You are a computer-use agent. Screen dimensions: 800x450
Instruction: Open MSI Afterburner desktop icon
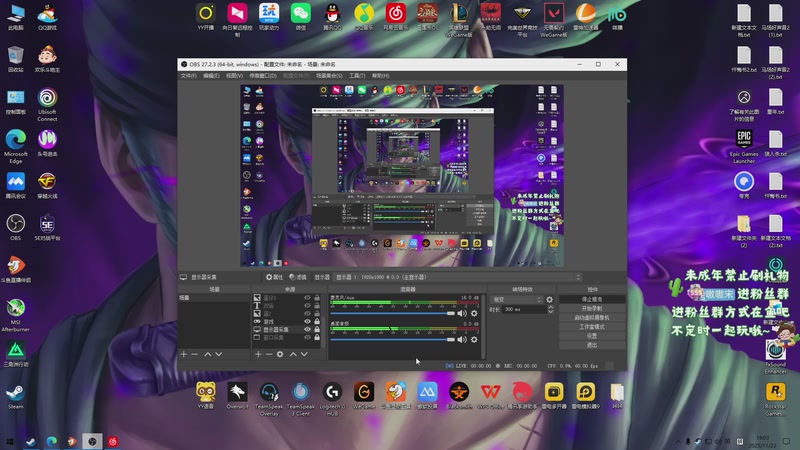pos(16,315)
